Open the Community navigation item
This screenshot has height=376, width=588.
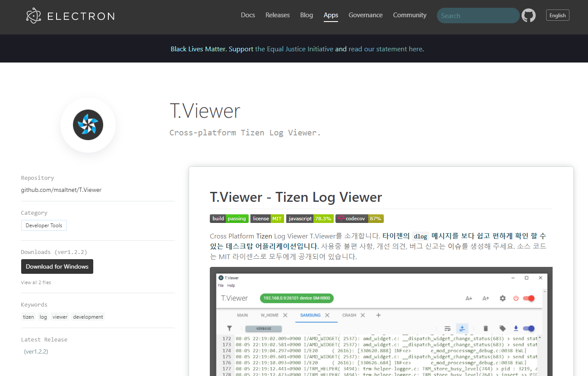410,15
